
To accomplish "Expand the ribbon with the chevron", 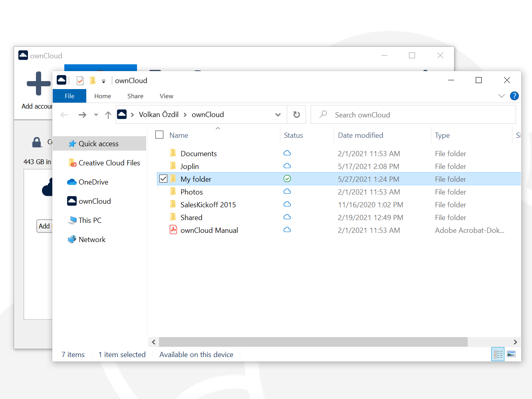I will coord(502,96).
